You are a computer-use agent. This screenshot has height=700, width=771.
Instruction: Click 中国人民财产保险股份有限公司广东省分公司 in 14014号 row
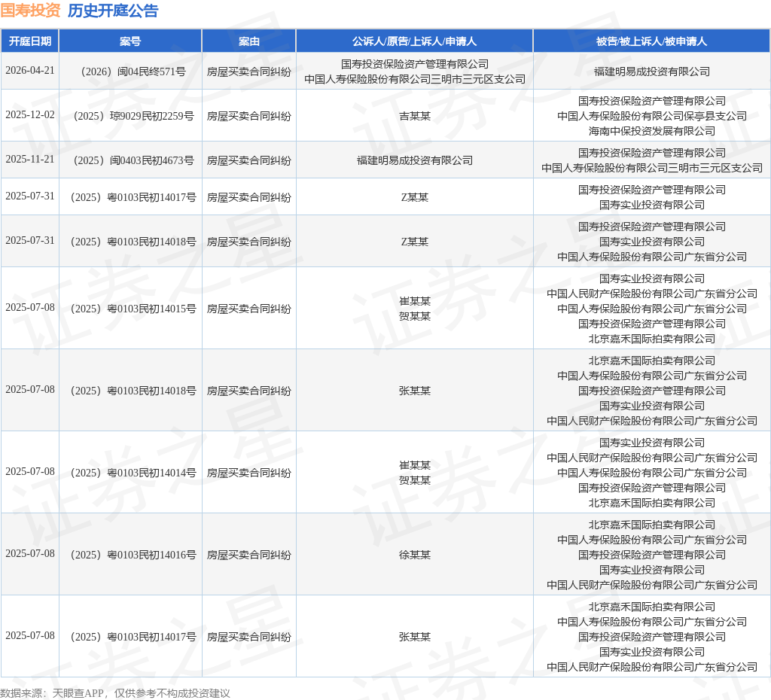[x=651, y=458]
